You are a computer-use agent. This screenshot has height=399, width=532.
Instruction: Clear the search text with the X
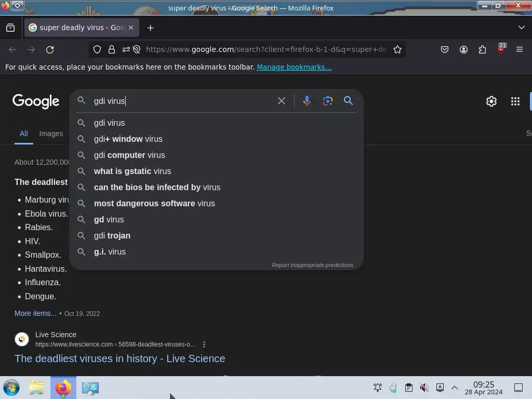point(281,101)
